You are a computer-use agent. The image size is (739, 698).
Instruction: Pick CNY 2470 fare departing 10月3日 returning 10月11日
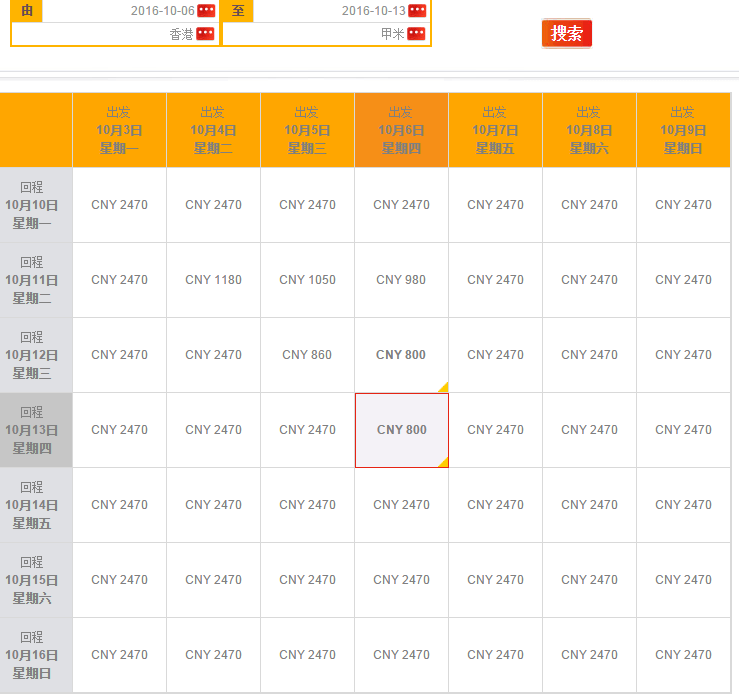coord(119,280)
